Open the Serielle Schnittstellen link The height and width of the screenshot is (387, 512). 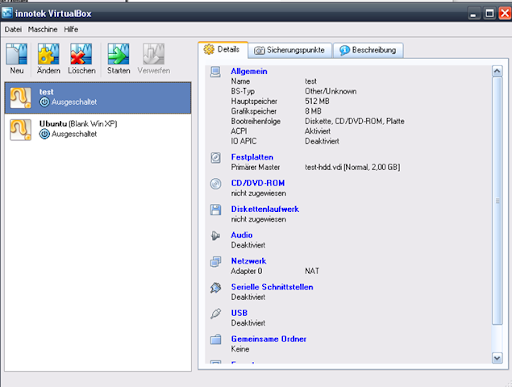pos(272,287)
